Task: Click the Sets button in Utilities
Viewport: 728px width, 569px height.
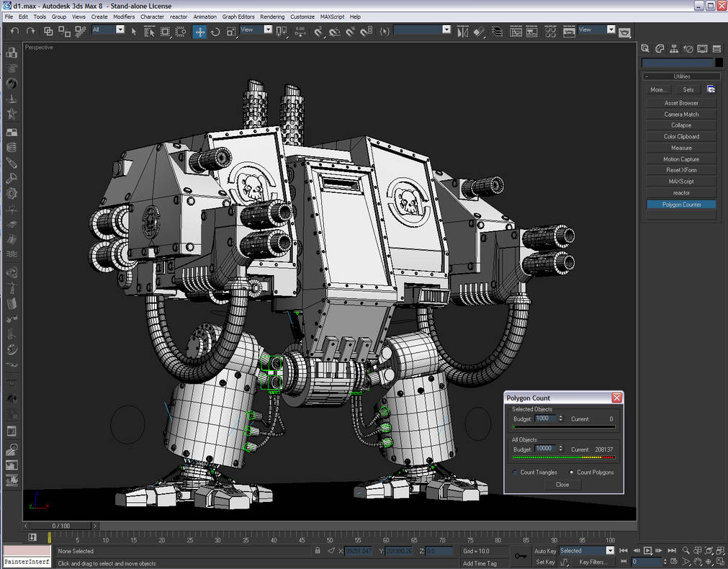Action: [x=688, y=89]
